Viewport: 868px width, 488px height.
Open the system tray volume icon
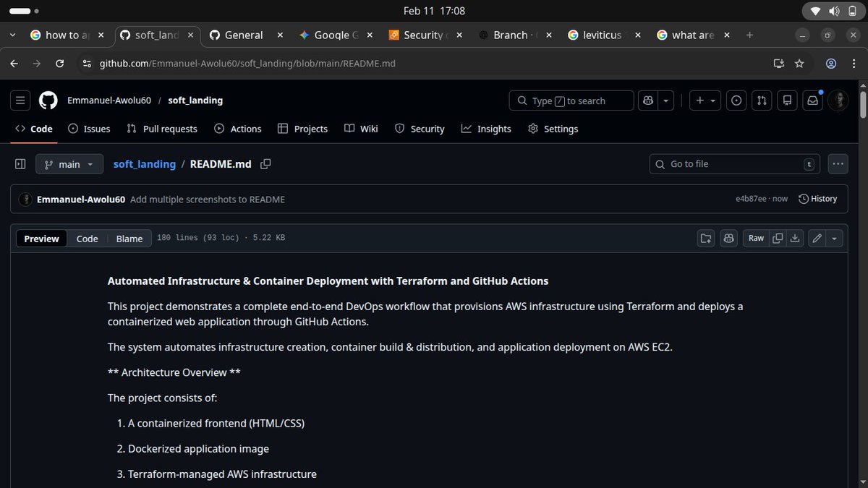[833, 11]
